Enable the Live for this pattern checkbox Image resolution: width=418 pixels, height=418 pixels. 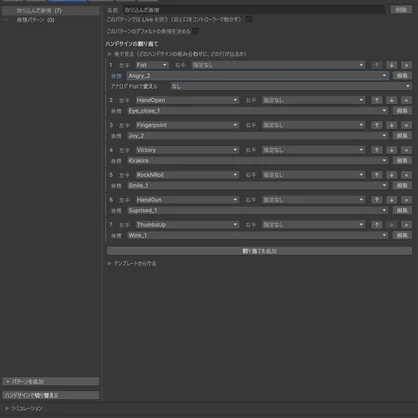pos(249,20)
